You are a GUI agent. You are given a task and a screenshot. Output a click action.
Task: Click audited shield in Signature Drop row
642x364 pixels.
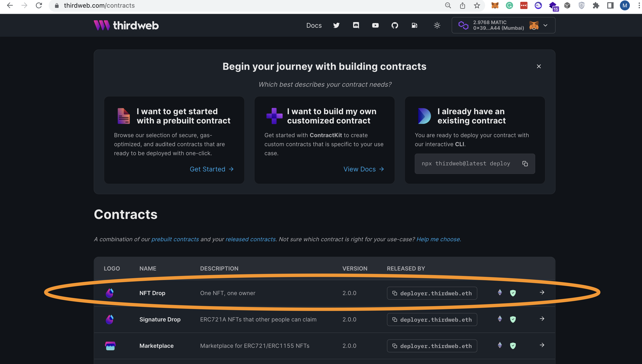pos(513,319)
